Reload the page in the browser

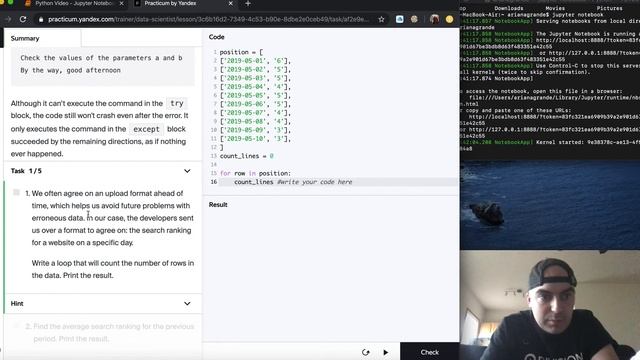[23, 19]
